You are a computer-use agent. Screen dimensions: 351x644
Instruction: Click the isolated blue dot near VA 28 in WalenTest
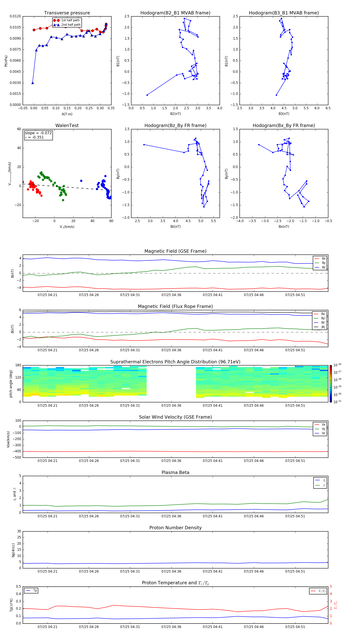(81, 181)
